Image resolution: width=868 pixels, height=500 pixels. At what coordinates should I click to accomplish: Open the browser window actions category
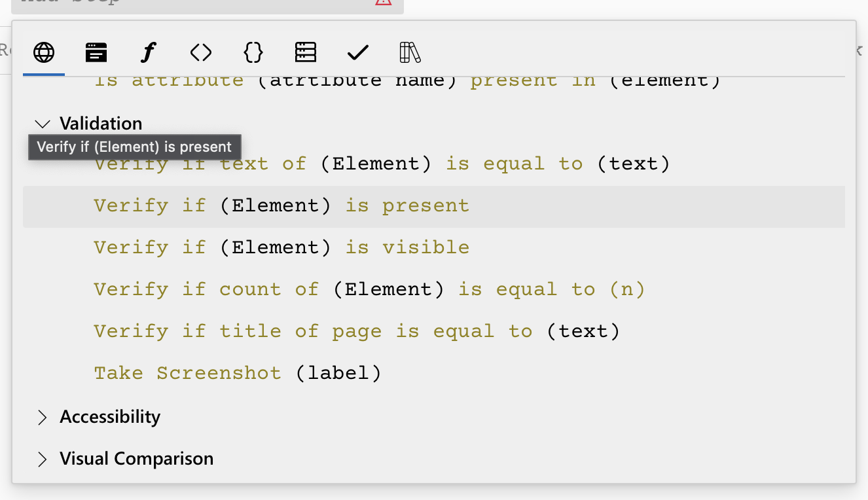pyautogui.click(x=96, y=52)
